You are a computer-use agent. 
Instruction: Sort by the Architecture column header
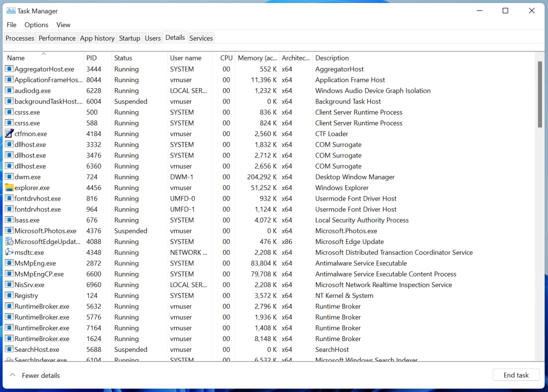click(296, 58)
